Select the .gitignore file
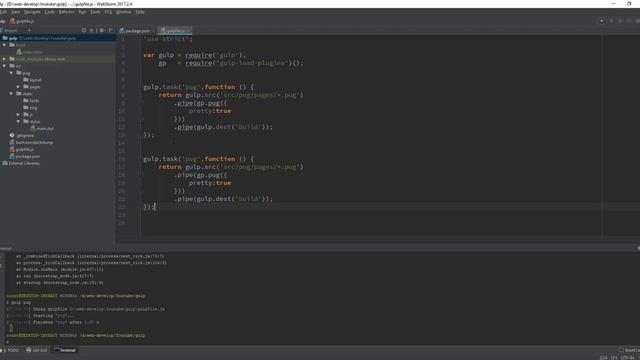640x360 pixels. pyautogui.click(x=22, y=136)
